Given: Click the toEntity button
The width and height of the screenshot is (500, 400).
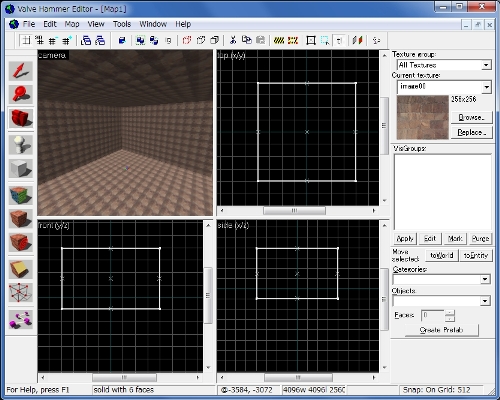Looking at the screenshot, I should tap(476, 255).
